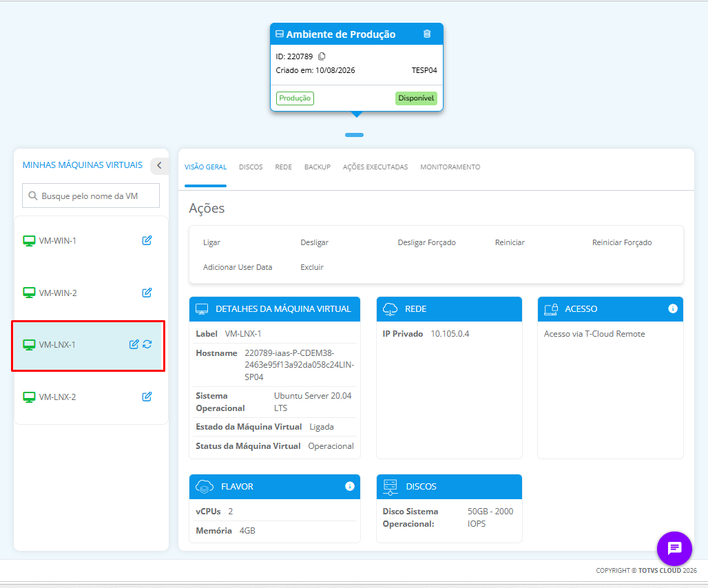Select the Ambiente de Produção card title

click(340, 34)
